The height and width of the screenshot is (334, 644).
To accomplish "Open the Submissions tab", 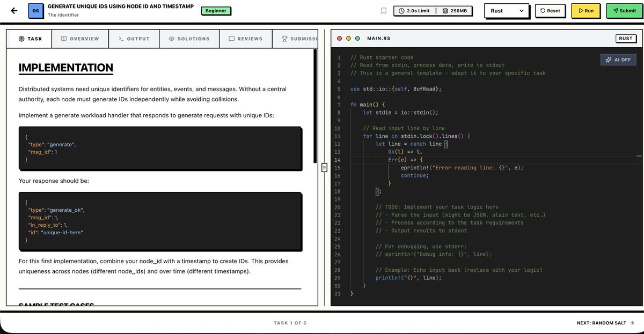I will pos(296,39).
